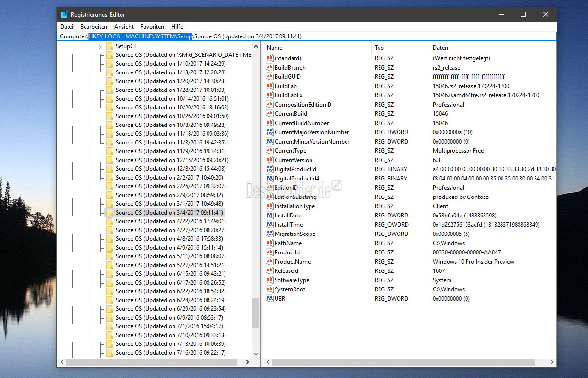Screen dimensions: 588x378
Task: Click tree pane horizontal scrollbar right arrow
Action: click(248, 362)
